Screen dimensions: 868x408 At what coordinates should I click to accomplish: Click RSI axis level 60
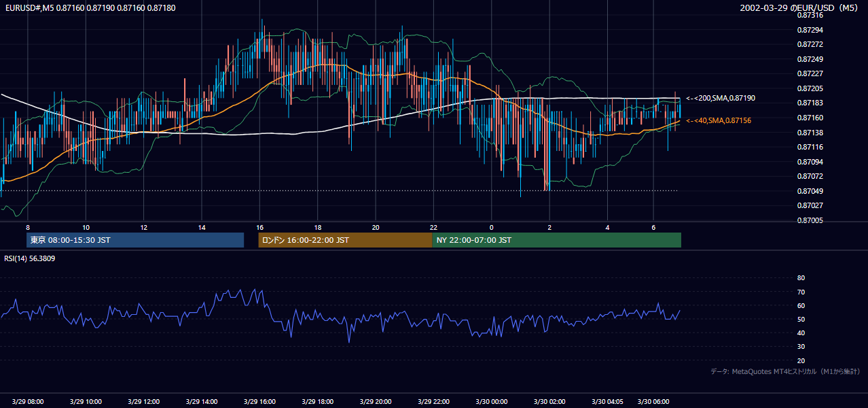[x=801, y=305]
